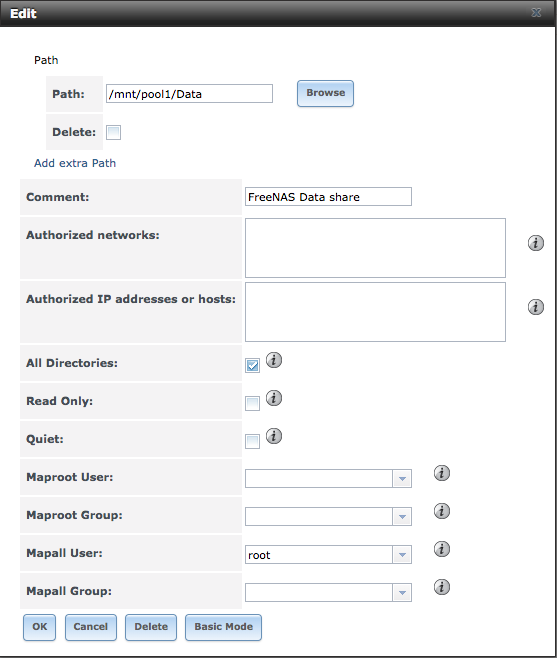View info icon for Maproot User
The image size is (557, 658).
coord(442,473)
